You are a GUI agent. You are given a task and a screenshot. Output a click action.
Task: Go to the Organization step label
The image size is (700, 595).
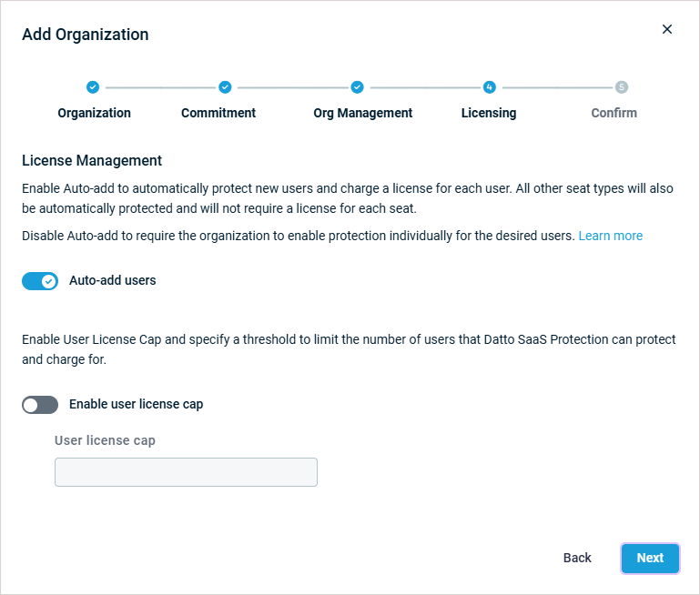(94, 113)
